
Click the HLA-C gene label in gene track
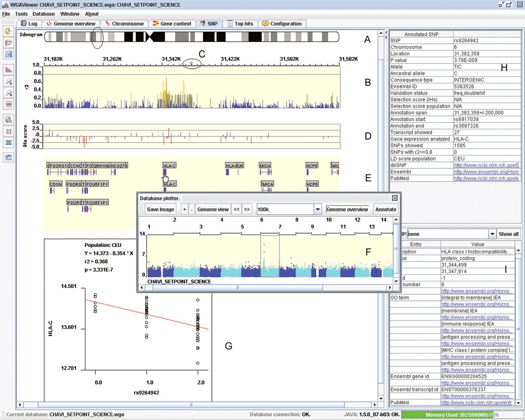click(169, 166)
